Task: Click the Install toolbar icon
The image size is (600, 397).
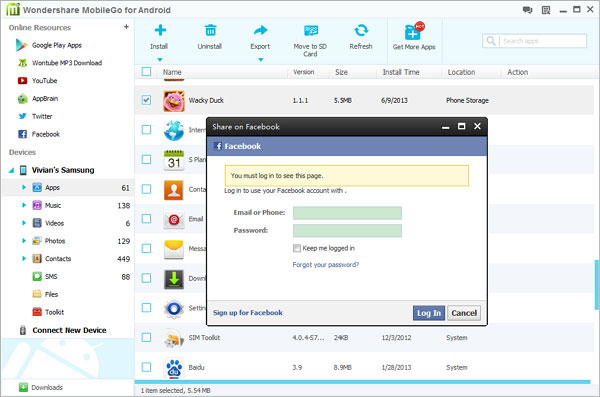Action: pos(160,30)
